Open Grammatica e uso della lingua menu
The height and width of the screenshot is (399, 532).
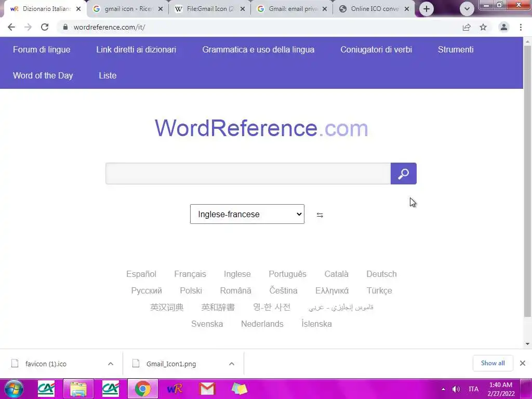coord(258,49)
